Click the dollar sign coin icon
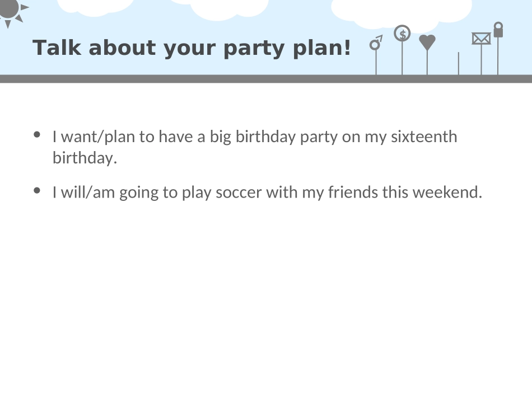Screen dimensions: 532x399 pyautogui.click(x=402, y=34)
